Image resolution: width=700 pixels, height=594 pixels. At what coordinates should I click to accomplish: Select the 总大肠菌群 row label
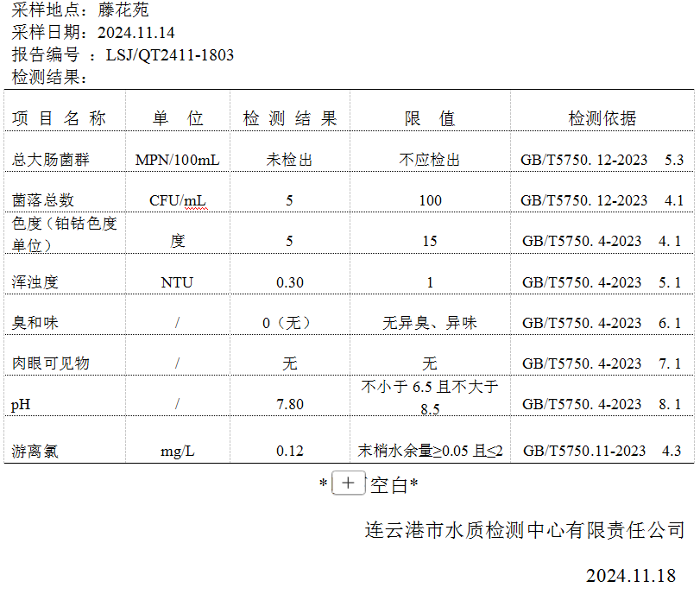click(x=51, y=160)
